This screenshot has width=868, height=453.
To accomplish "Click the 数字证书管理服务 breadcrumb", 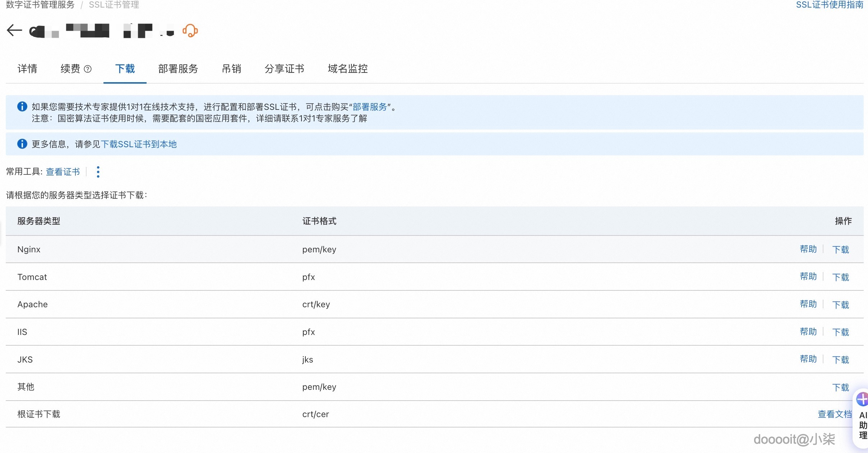I will tap(39, 5).
